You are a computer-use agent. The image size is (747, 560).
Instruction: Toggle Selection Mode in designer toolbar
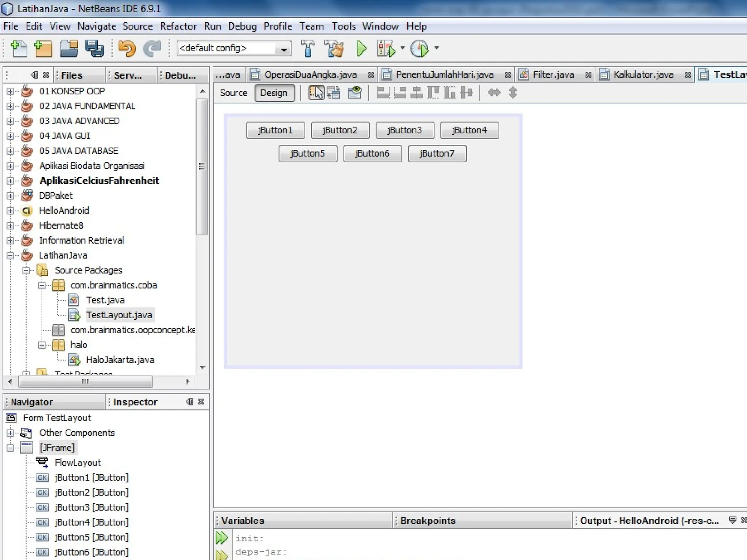316,93
